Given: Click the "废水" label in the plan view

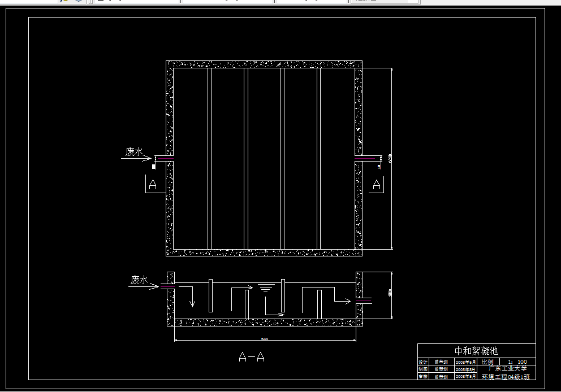Looking at the screenshot, I should [134, 151].
